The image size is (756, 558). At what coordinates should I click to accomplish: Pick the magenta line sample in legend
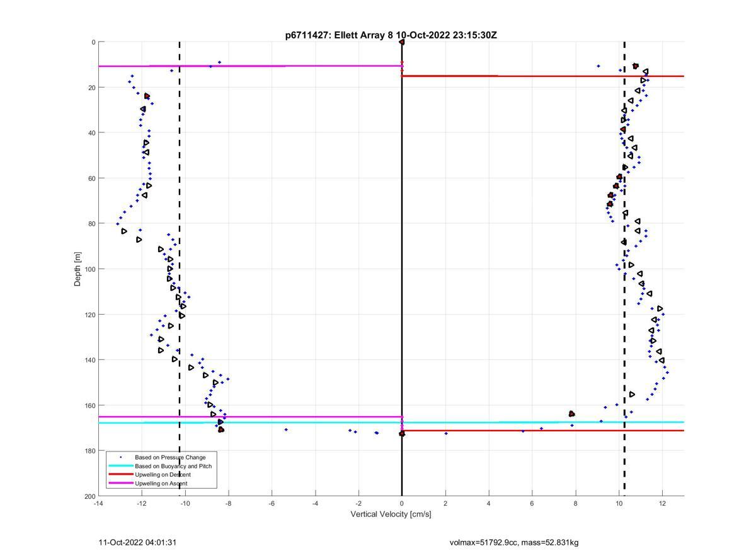(x=120, y=484)
